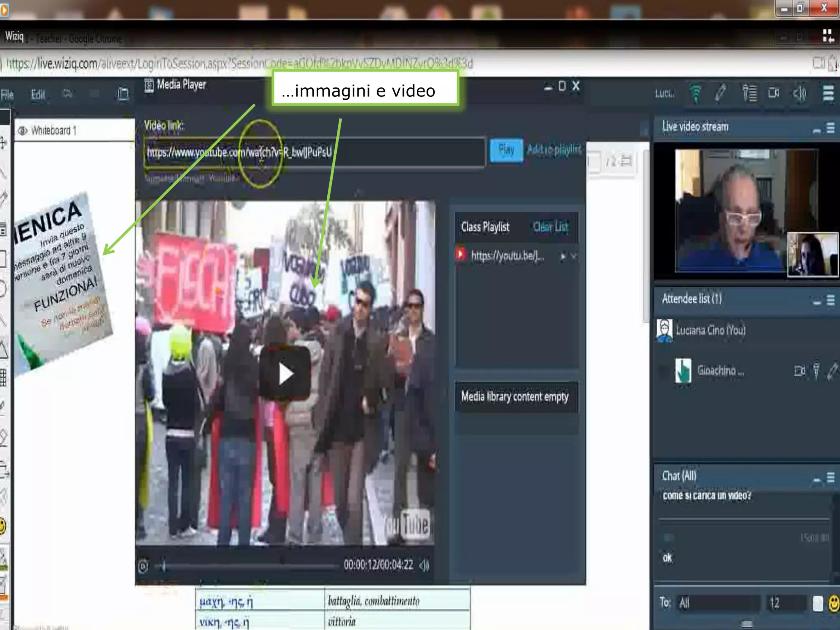Open the Live video stream panel menu
840x630 pixels.
pyautogui.click(x=831, y=128)
